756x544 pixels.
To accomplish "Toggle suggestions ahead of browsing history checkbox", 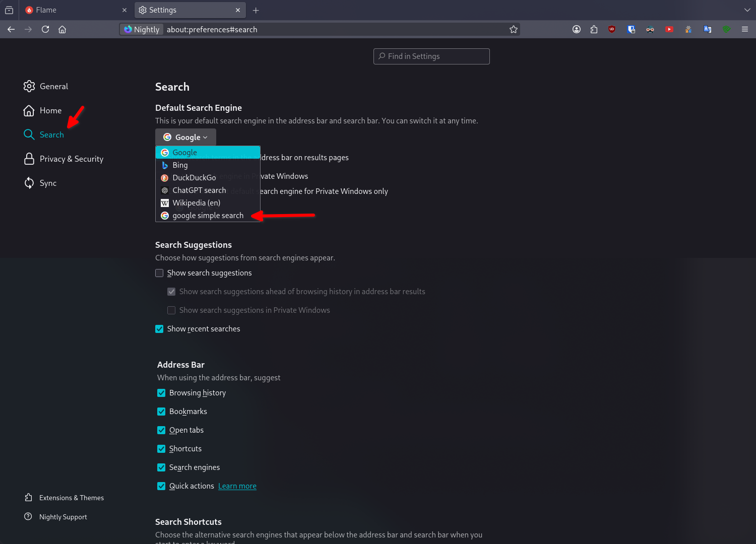I will click(171, 292).
